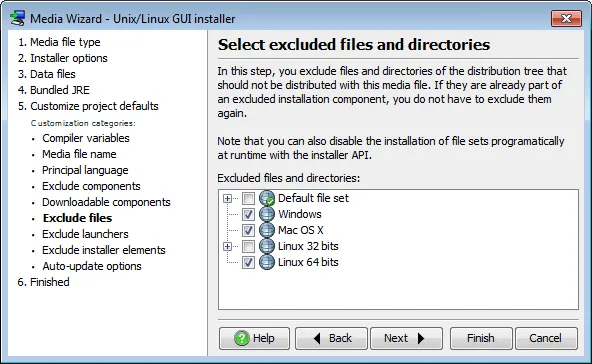This screenshot has height=364, width=592.
Task: Click the Next button
Action: 406,338
